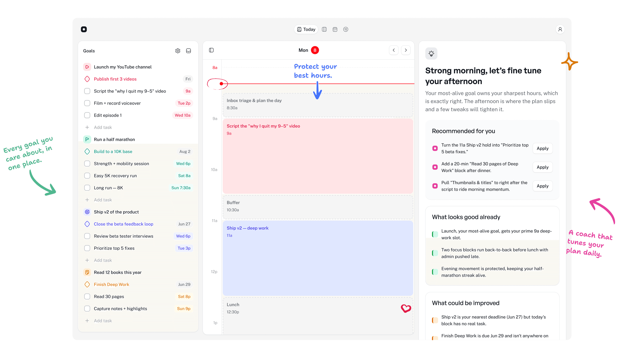Switch to the column board view icon
Image resolution: width=644 pixels, height=358 pixels.
tap(324, 29)
